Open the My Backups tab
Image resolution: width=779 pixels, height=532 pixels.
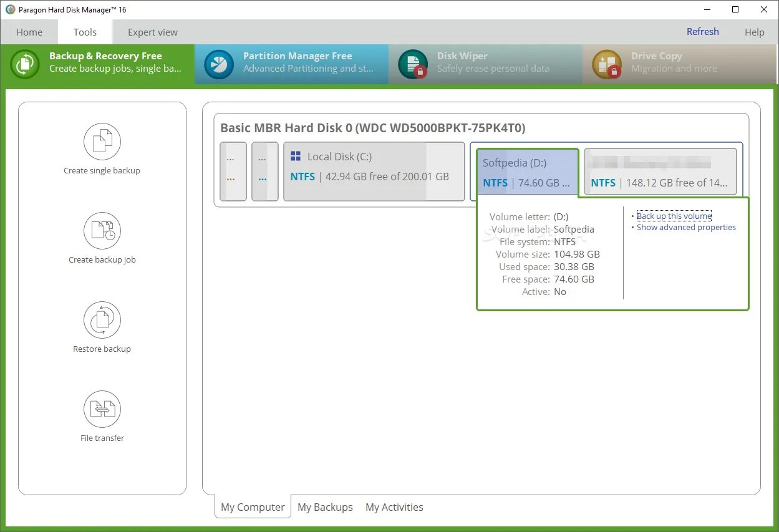point(325,507)
